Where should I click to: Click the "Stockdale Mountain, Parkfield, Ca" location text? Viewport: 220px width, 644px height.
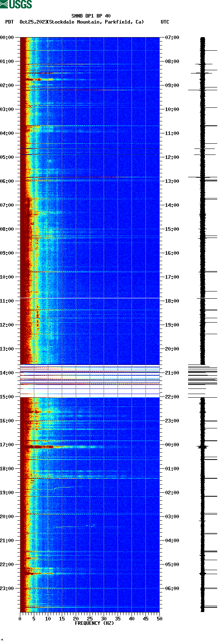pos(96,22)
